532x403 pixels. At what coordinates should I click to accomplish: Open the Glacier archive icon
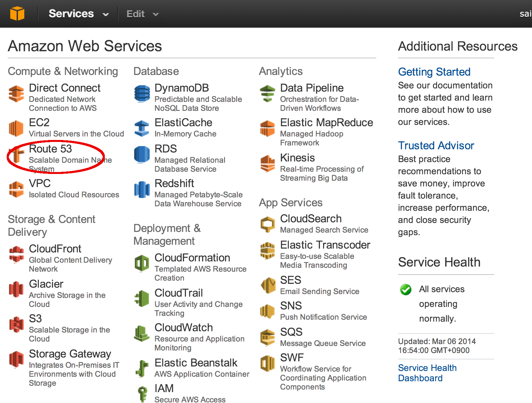click(16, 289)
